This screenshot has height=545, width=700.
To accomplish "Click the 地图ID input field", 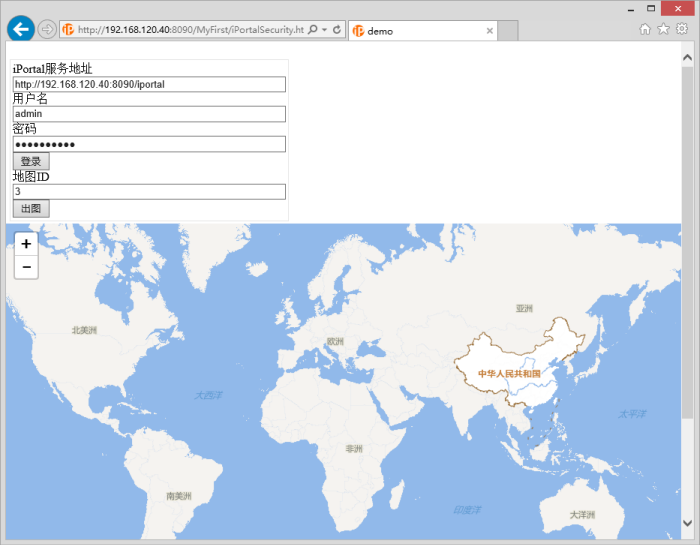I will click(149, 191).
